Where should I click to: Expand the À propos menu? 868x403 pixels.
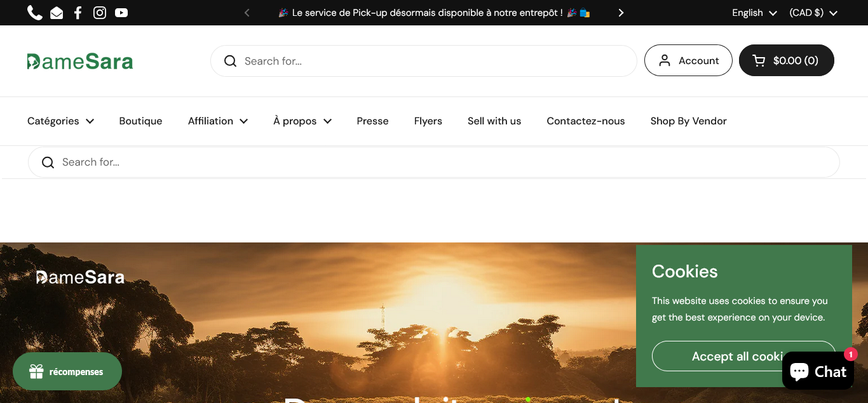(302, 121)
